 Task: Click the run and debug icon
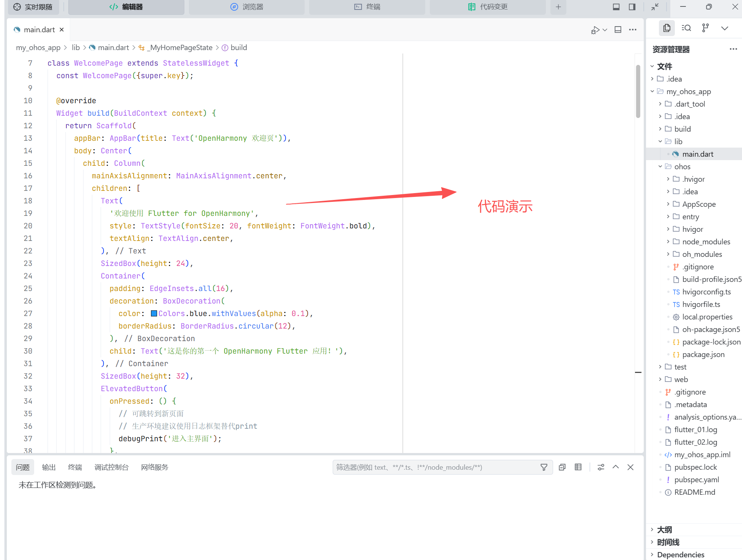pos(596,30)
